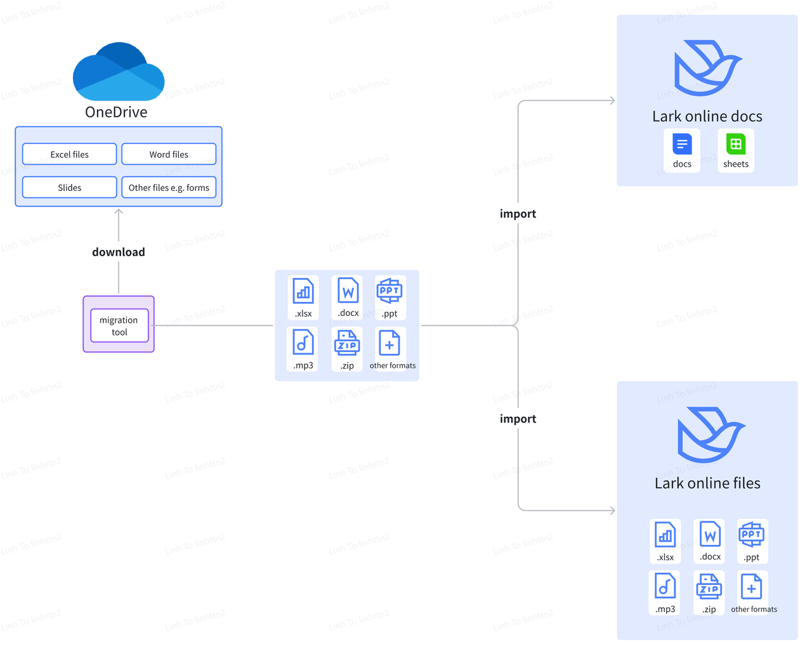812x654 pixels.
Task: Click the Lark bird logo above Lark online files
Action: pyautogui.click(x=710, y=435)
